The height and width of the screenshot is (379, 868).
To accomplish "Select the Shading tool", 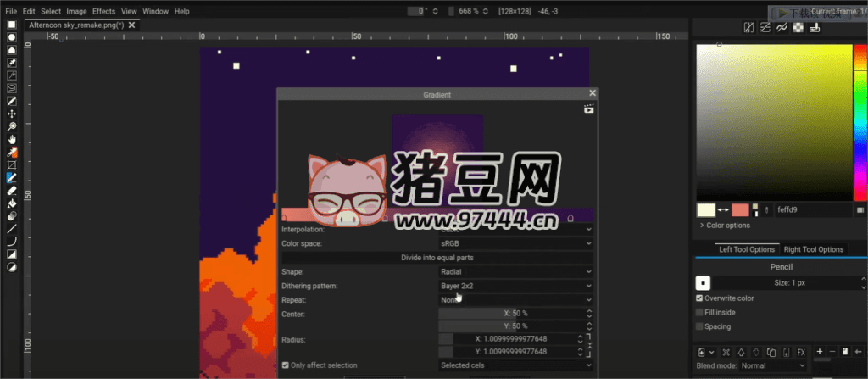I will (12, 216).
